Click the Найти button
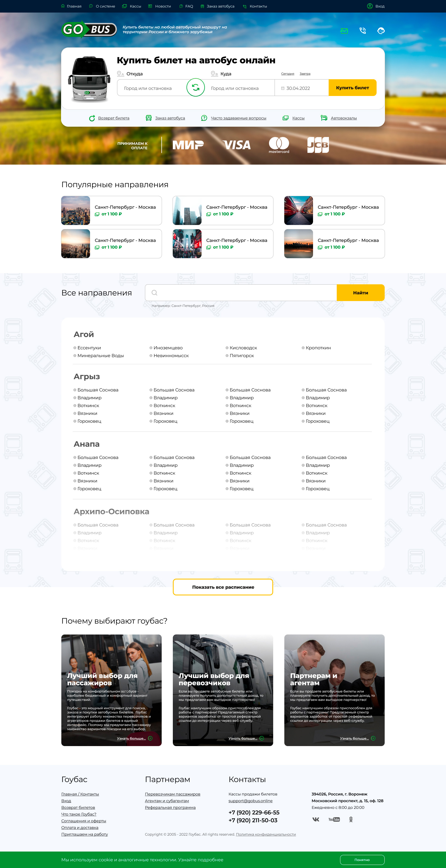The width and height of the screenshot is (446, 868). [360, 292]
